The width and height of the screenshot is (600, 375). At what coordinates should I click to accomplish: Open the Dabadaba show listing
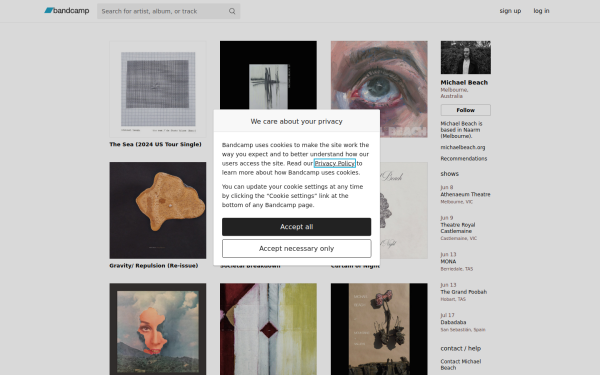coord(453,322)
